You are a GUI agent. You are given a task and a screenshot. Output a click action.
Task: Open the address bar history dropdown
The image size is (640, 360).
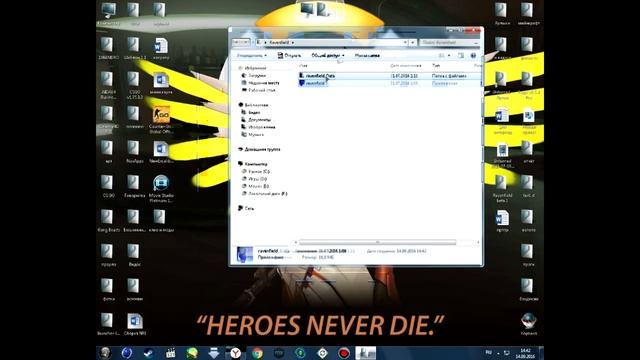coord(405,42)
